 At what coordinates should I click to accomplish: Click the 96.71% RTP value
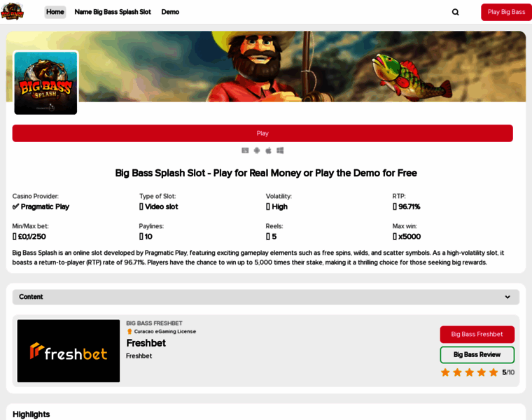(409, 206)
